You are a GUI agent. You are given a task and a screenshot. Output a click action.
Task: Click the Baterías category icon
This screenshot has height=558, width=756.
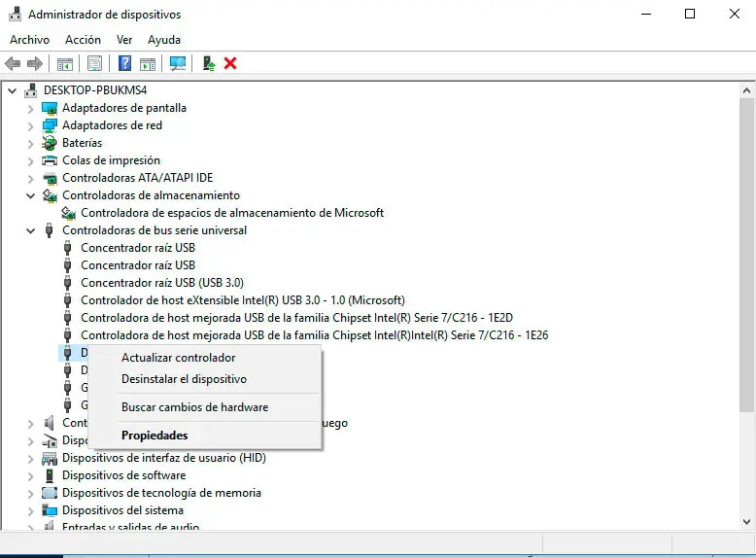pos(50,143)
